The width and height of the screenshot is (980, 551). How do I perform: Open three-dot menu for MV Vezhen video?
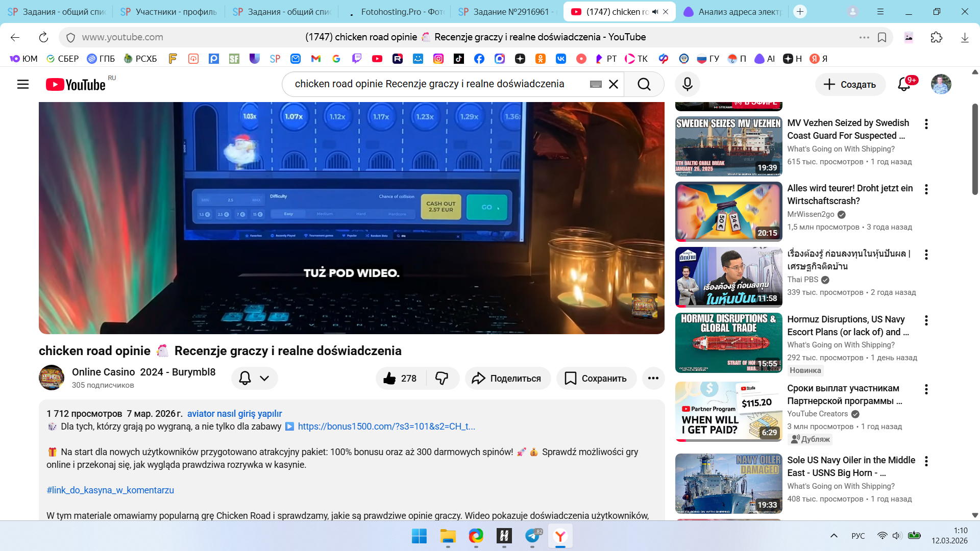coord(926,124)
